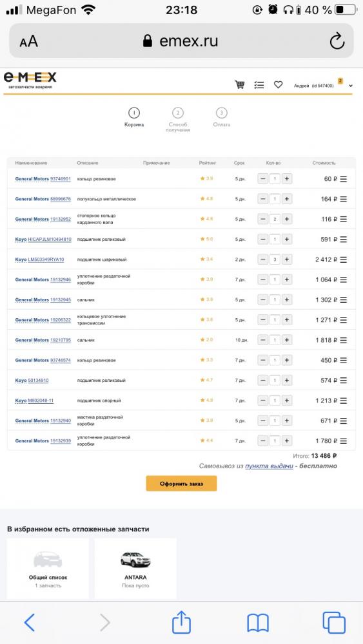Open Safari share icon
This screenshot has height=644, width=363.
point(181,623)
